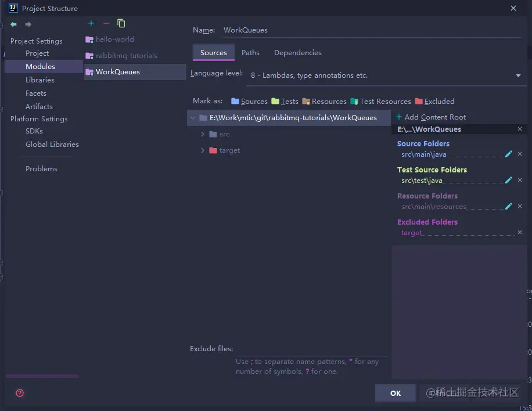Image resolution: width=532 pixels, height=411 pixels.
Task: Remove target from excluded folders
Action: click(x=520, y=232)
